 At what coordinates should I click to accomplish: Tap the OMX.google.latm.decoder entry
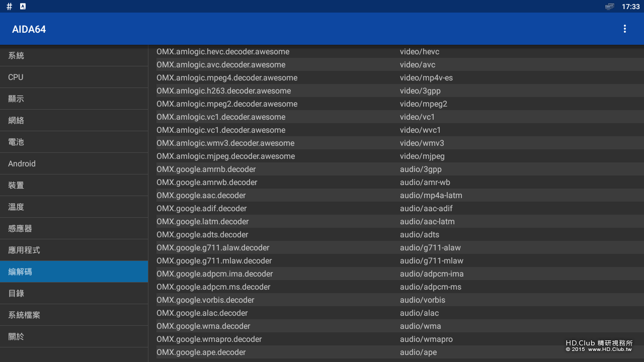pos(400,221)
